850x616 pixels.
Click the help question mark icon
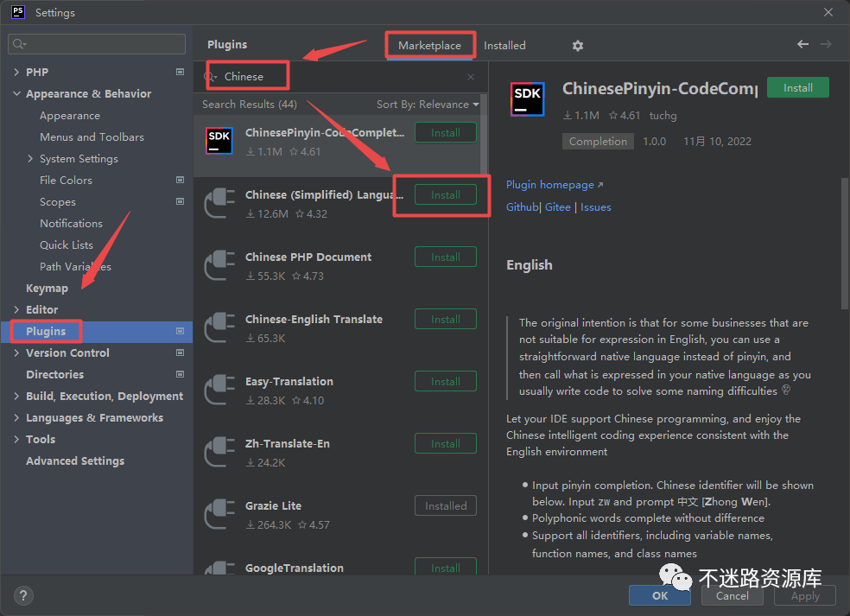click(x=23, y=596)
